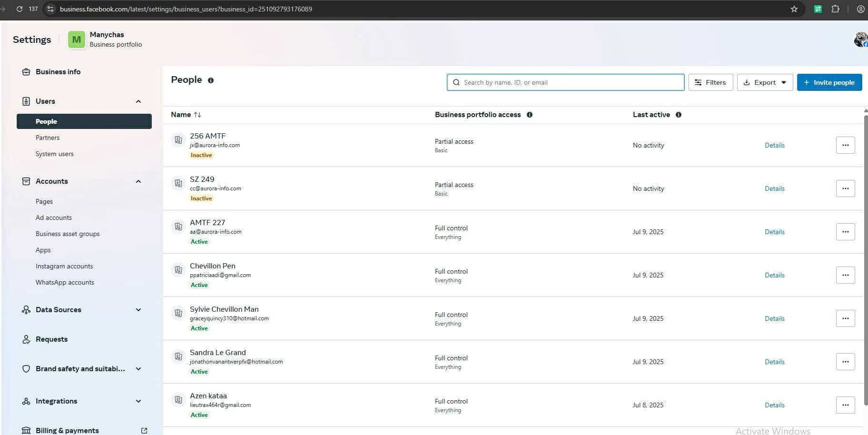
Task: Open the Manychas portfolio avatar
Action: 77,40
